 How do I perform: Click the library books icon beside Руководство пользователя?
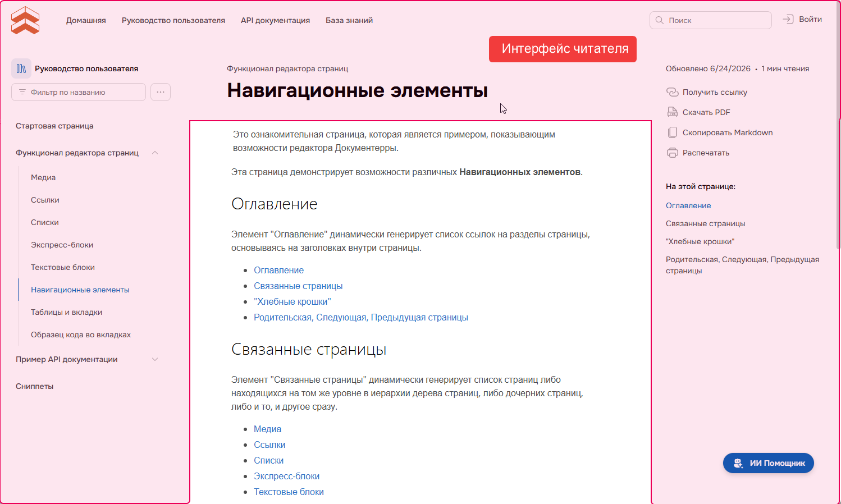click(21, 68)
